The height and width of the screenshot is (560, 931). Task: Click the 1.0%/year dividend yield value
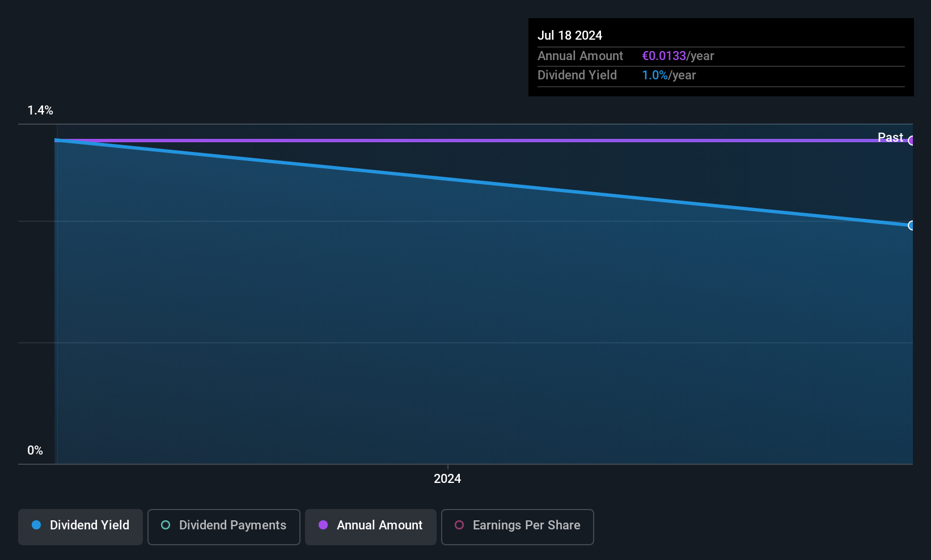pos(668,75)
